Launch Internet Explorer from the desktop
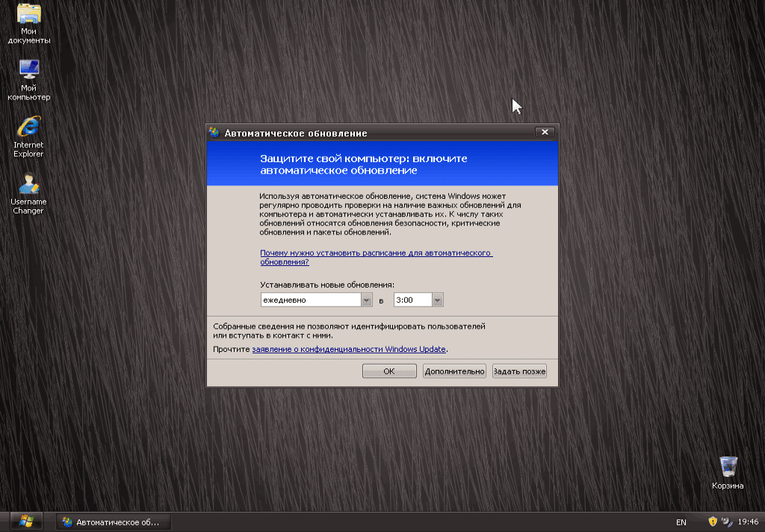Viewport: 765px width, 532px height. coord(28,137)
